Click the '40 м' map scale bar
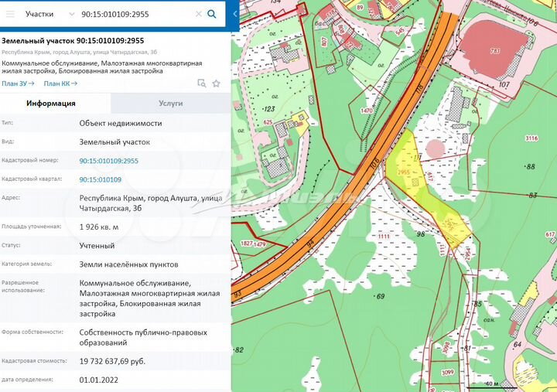Viewport: 557px width, 392px height. pyautogui.click(x=491, y=385)
